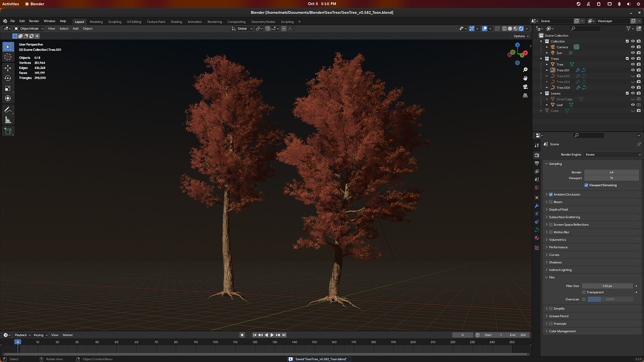Select the Scale tool
644x362 pixels.
pyautogui.click(x=7, y=88)
